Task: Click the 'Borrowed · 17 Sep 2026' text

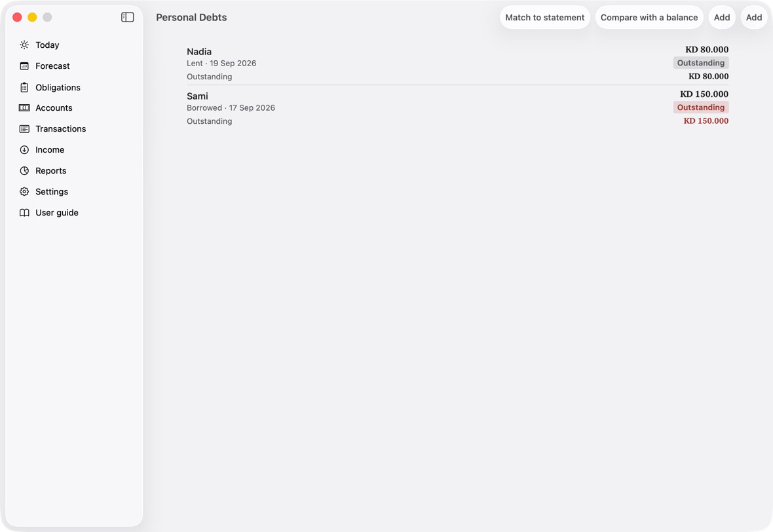Action: [x=231, y=107]
